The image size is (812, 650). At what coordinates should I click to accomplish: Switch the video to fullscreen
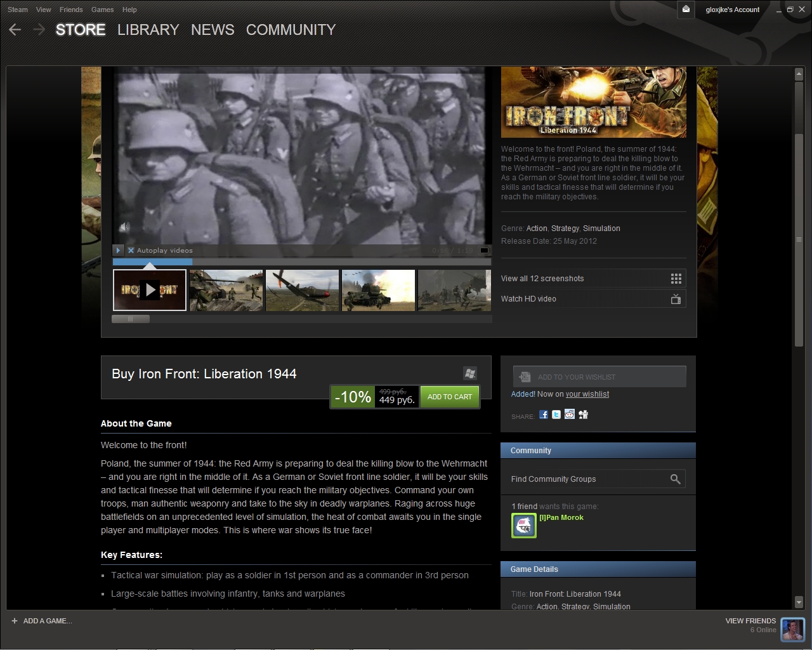(485, 250)
